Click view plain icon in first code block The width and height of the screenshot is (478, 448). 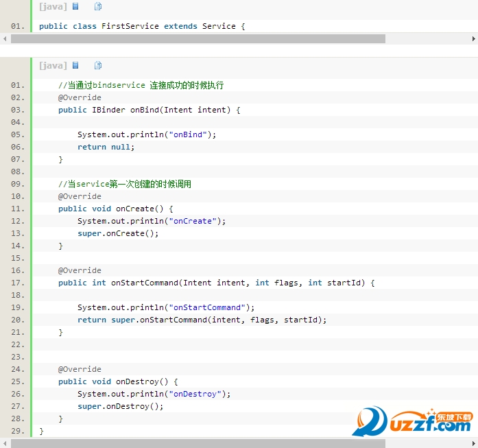click(x=75, y=6)
